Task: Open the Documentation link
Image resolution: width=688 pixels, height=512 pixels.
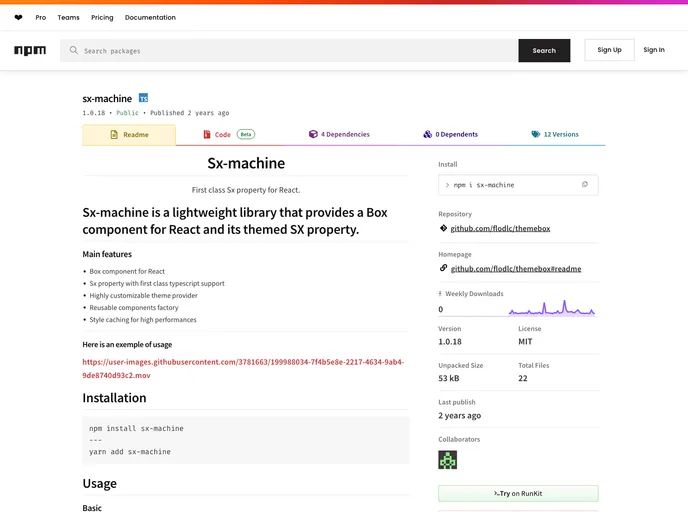Action: coord(150,18)
